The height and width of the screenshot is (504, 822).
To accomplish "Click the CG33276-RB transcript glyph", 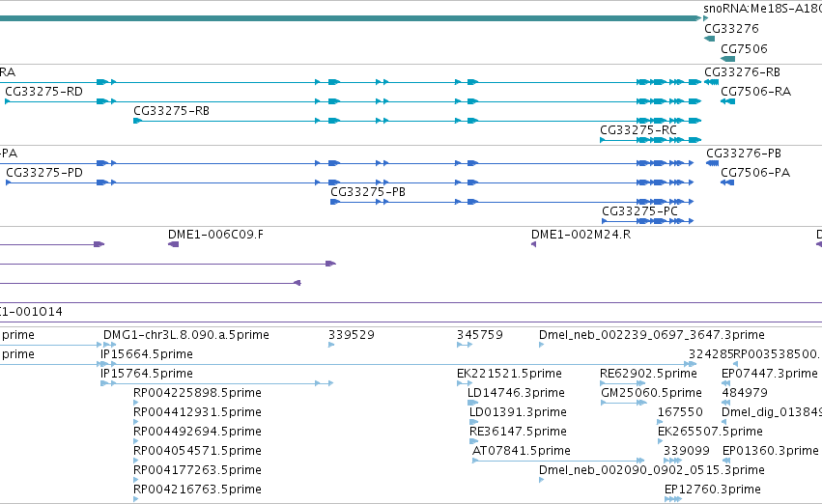I will coord(711,82).
